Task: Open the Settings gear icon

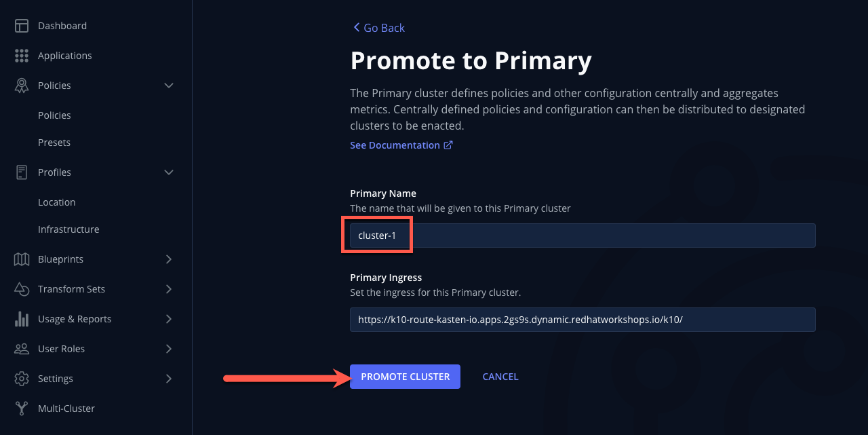Action: click(22, 379)
